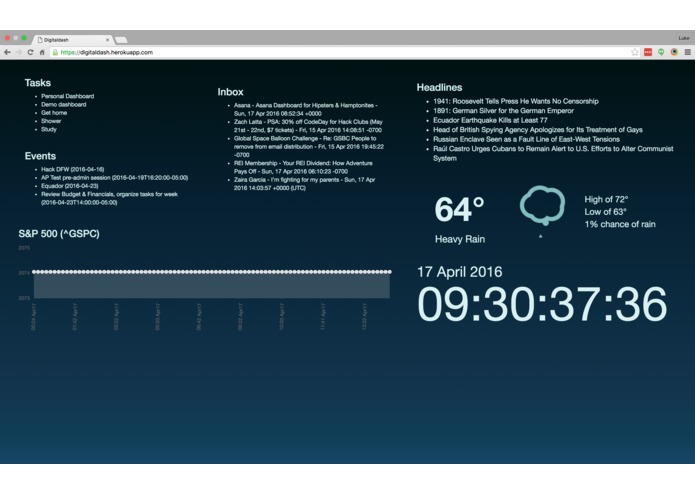The image size is (695, 494).
Task: Select the Review Budget & Financials event
Action: [x=109, y=198]
